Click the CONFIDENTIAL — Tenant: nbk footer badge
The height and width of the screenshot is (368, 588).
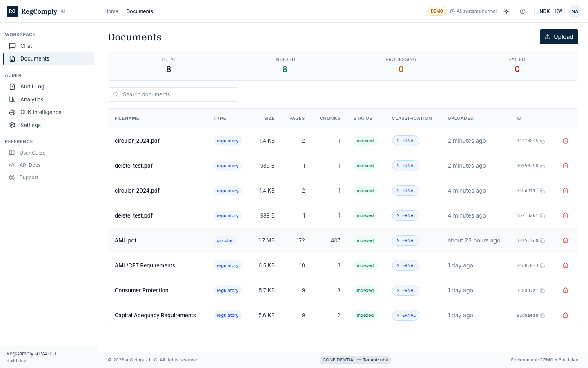(x=355, y=360)
